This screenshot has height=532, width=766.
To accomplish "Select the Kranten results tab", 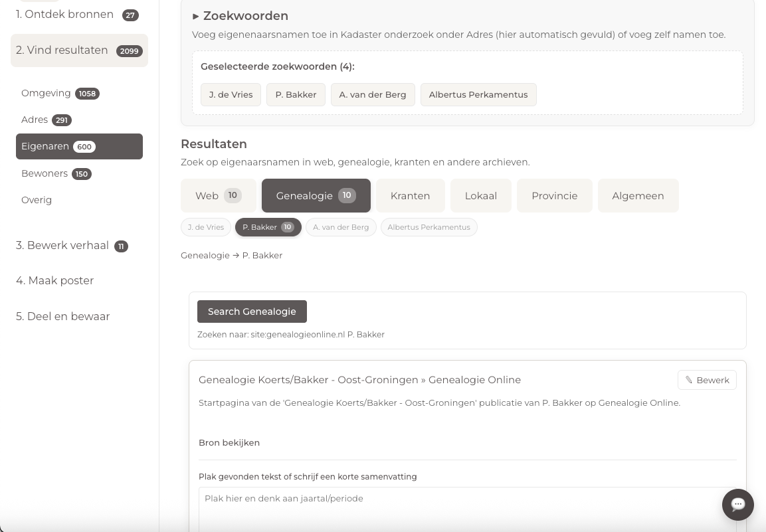I will click(x=410, y=195).
